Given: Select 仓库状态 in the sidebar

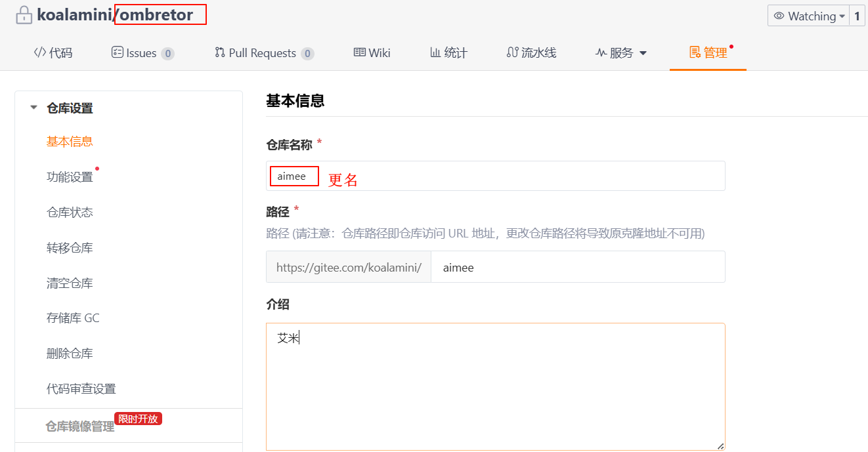Looking at the screenshot, I should (70, 213).
